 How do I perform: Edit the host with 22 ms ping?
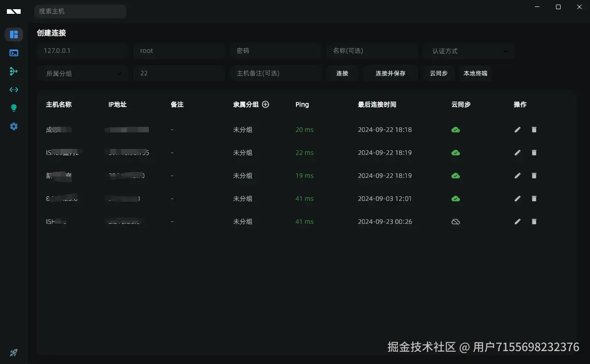coord(518,153)
